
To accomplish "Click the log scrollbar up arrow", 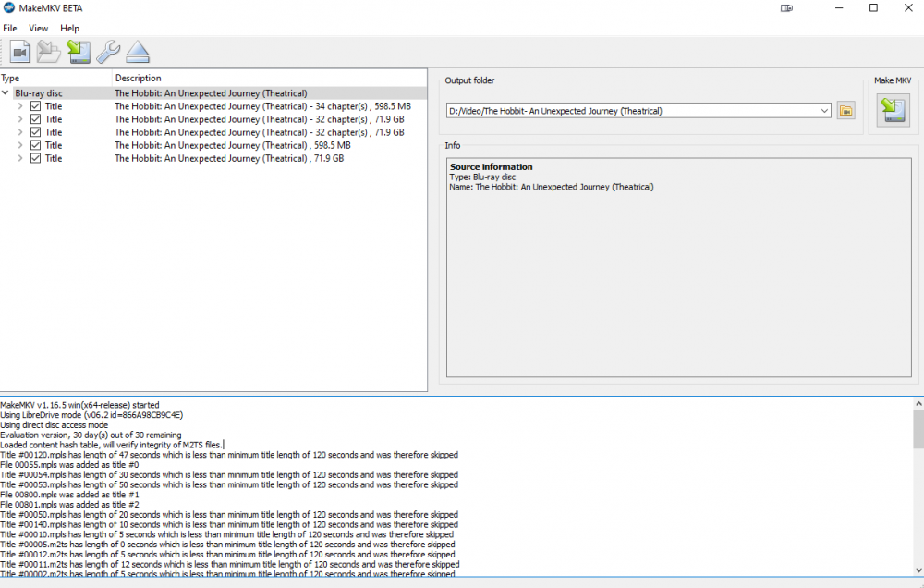I will click(918, 404).
